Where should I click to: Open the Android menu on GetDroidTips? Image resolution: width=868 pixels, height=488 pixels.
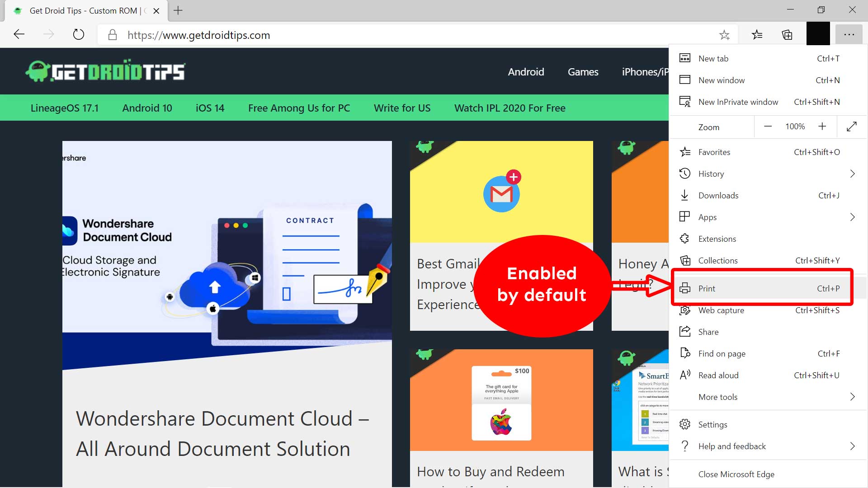pyautogui.click(x=526, y=71)
